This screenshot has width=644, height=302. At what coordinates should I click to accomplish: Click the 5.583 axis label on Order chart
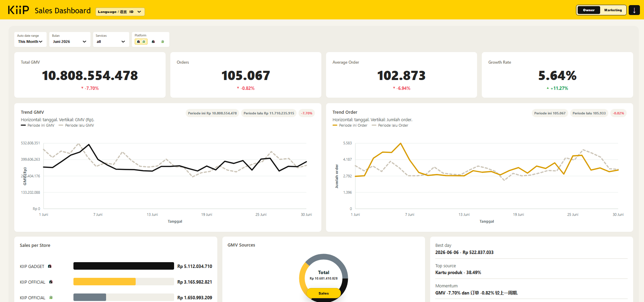point(348,143)
